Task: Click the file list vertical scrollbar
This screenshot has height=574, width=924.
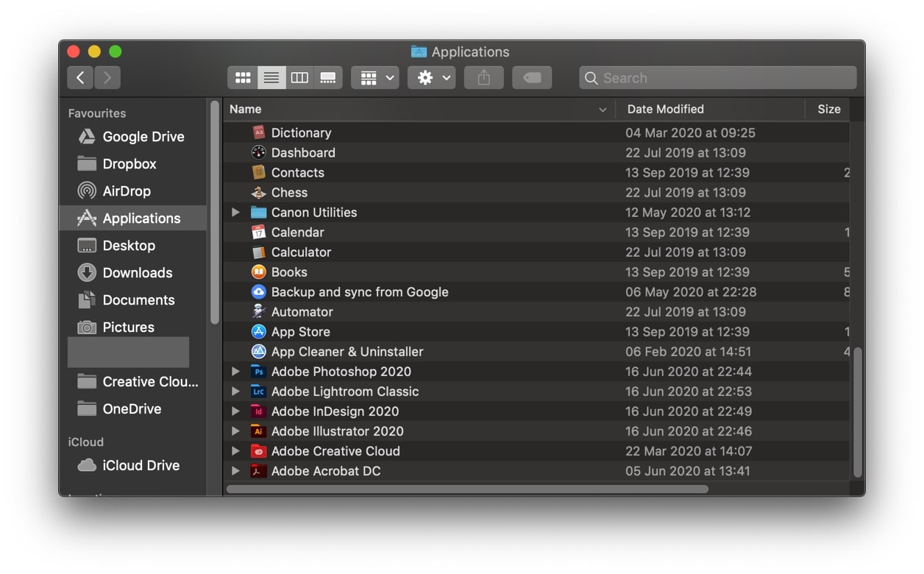Action: (x=857, y=412)
